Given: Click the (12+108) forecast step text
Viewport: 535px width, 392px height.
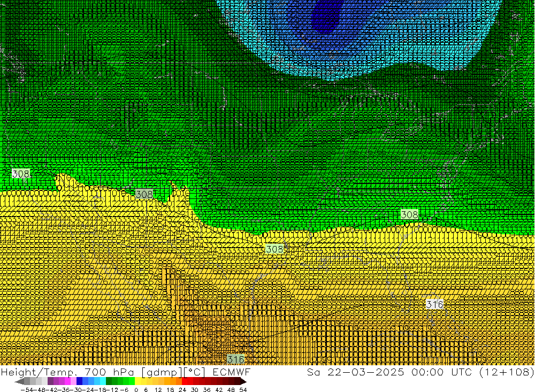Looking at the screenshot, I should (507, 372).
